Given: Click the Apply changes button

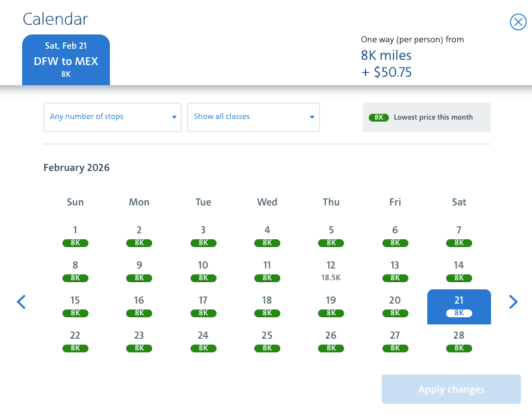Looking at the screenshot, I should coord(451,389).
